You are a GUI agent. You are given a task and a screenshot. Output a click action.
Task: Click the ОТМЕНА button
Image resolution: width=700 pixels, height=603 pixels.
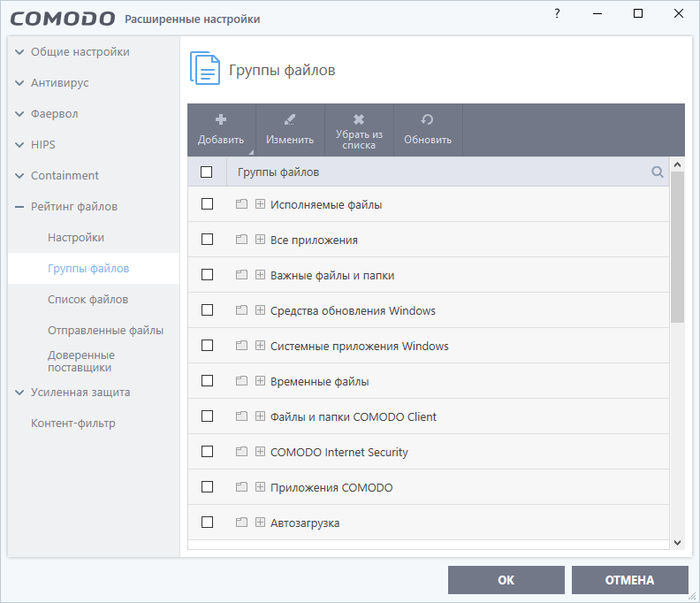click(629, 580)
